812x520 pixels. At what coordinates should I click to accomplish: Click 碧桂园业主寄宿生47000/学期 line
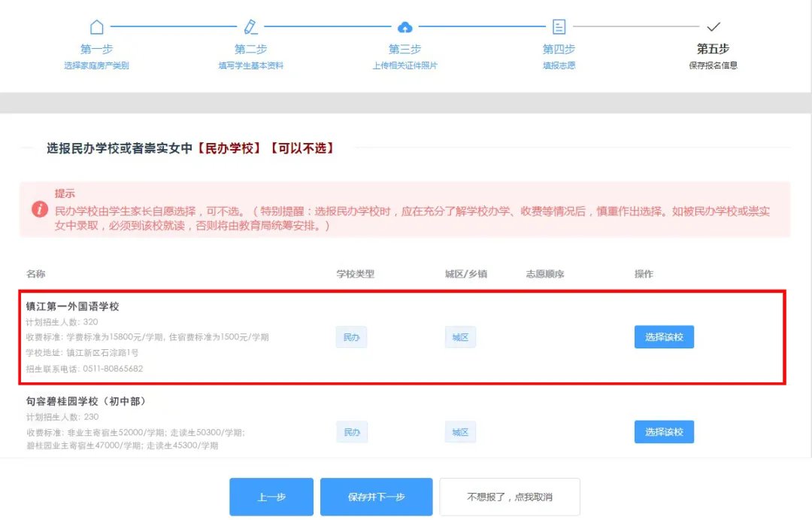point(123,445)
